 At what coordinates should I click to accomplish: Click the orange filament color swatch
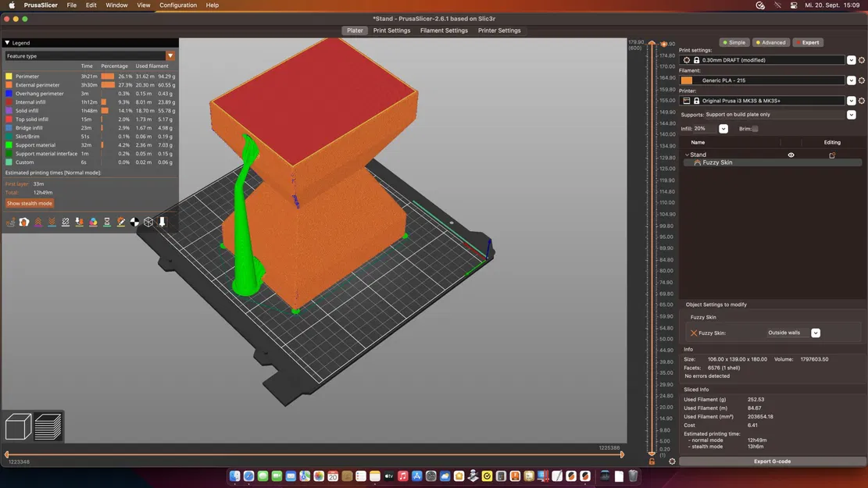686,80
